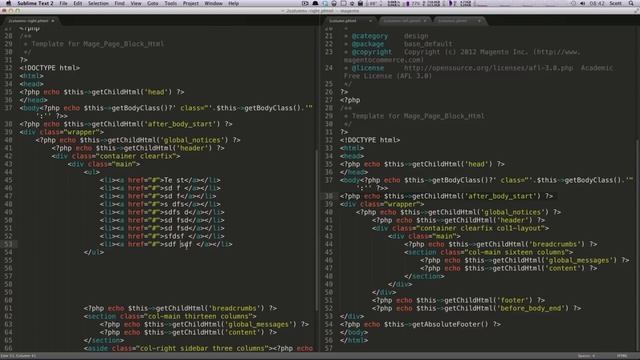Click the 'sdfs d' list link line
This screenshot has width=640, height=360.
point(162,212)
